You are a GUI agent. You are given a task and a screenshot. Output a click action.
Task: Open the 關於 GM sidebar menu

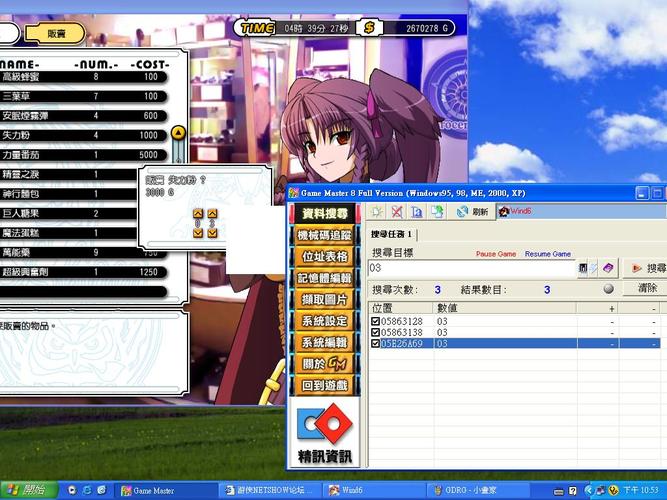325,364
